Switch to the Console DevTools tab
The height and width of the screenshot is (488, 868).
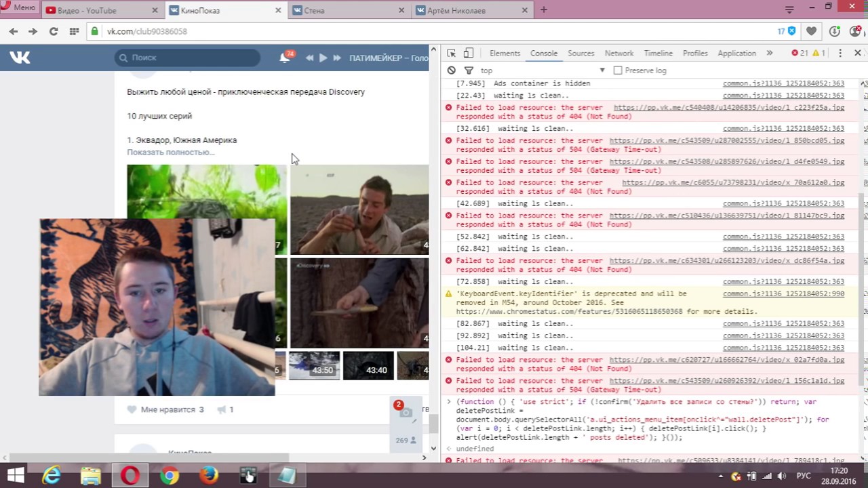544,53
